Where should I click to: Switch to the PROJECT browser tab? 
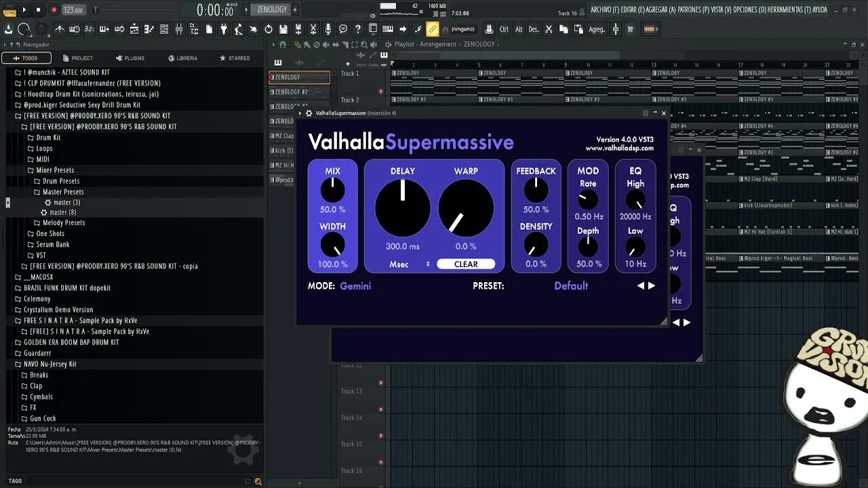coord(77,58)
